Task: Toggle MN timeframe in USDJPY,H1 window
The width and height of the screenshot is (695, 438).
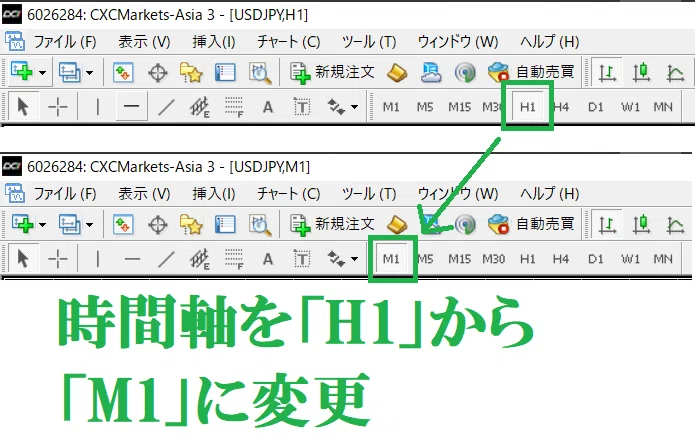Action: click(663, 107)
